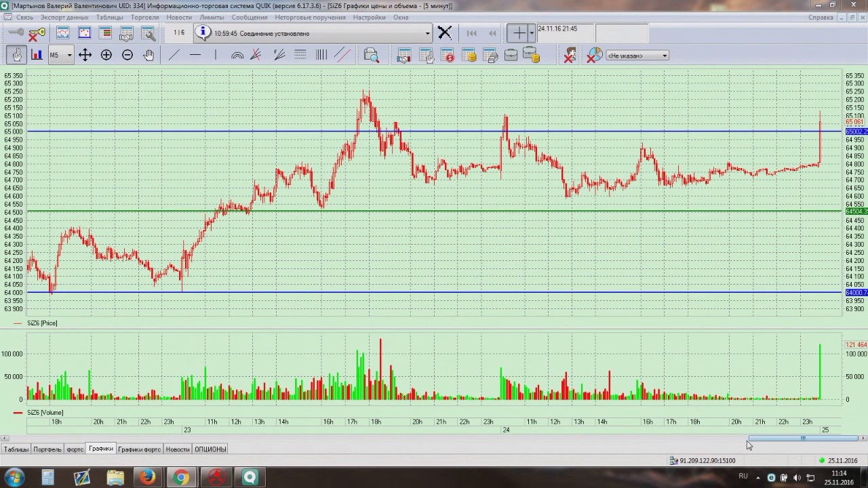This screenshot has height=488, width=868.
Task: Open the Окна menu
Action: click(x=401, y=17)
